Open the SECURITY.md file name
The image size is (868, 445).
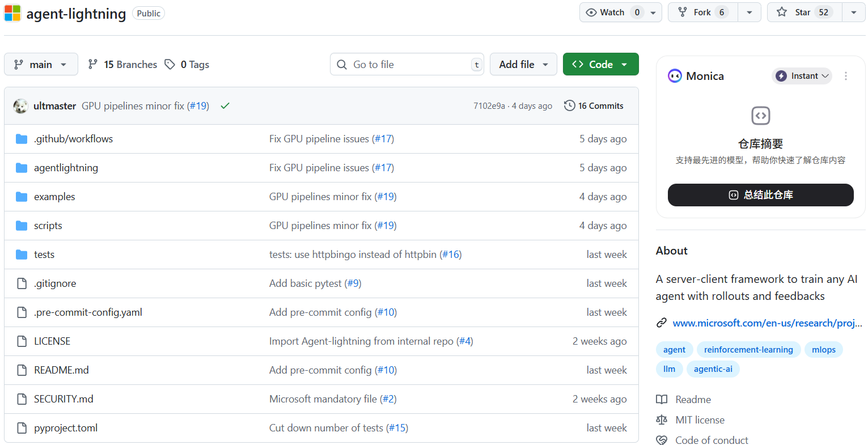point(63,399)
